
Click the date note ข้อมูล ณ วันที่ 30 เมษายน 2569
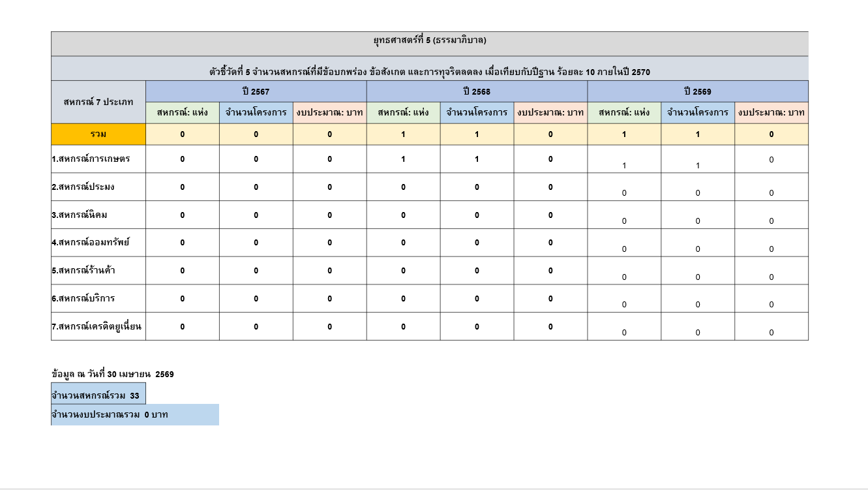113,375
